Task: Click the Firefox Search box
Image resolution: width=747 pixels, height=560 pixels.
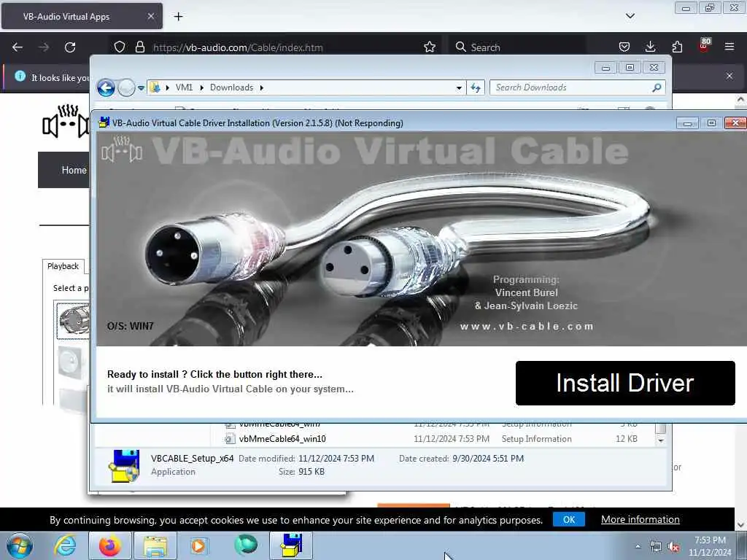Action: coord(517,47)
